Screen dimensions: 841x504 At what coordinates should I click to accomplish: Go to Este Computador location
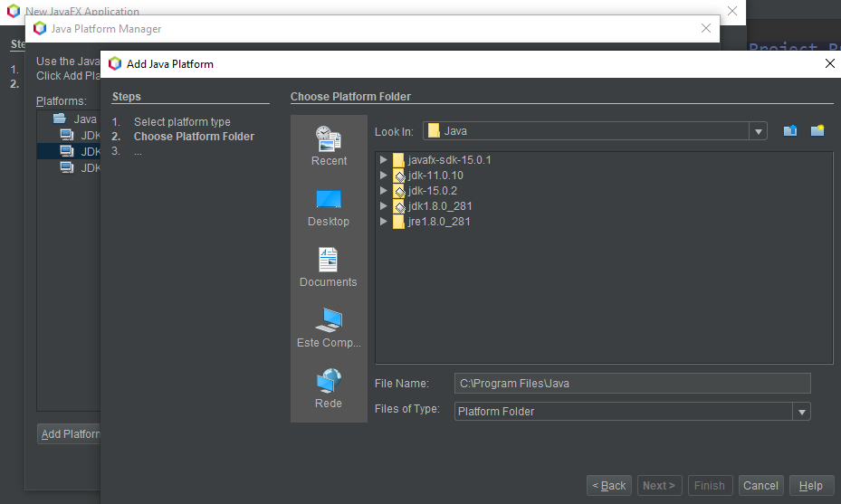[x=329, y=328]
